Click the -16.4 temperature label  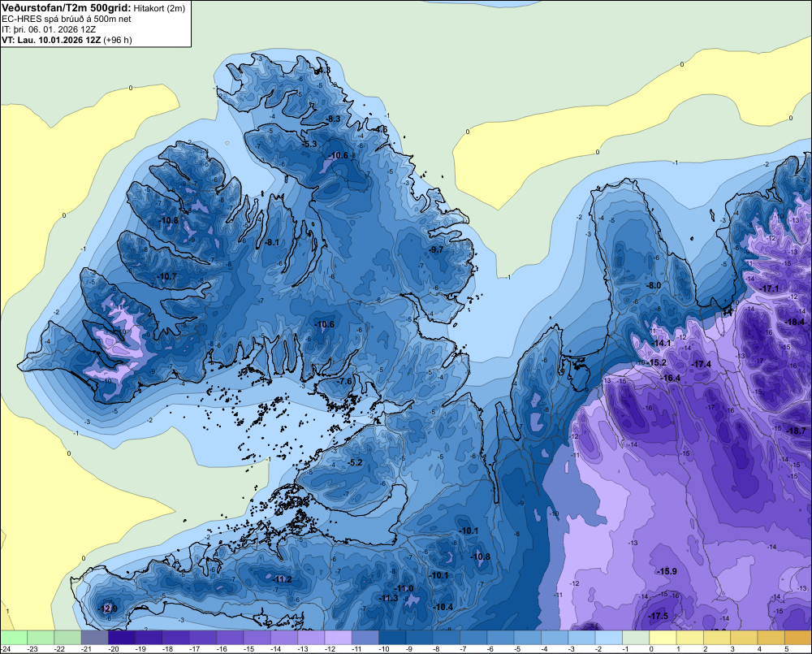671,378
